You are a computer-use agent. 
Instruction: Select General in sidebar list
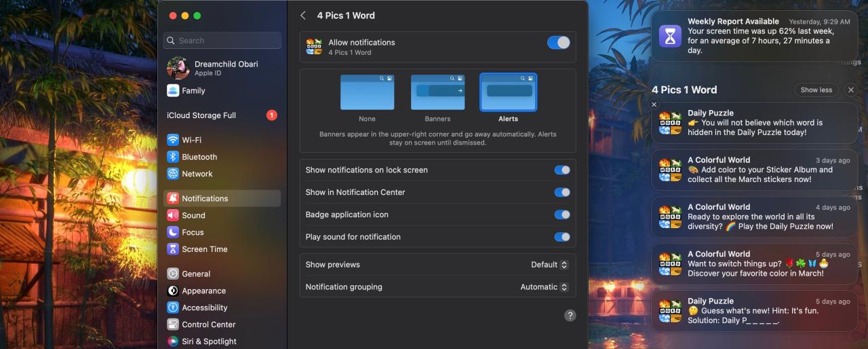point(222,274)
